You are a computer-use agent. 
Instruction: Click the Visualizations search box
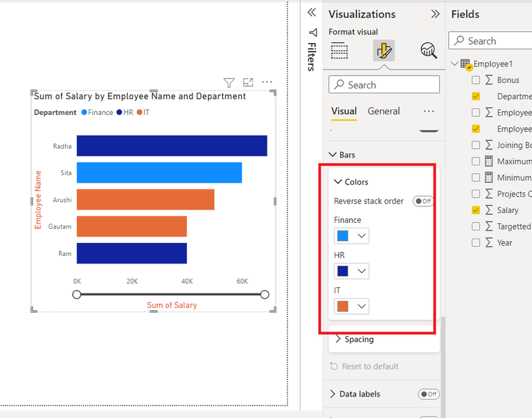(x=384, y=84)
